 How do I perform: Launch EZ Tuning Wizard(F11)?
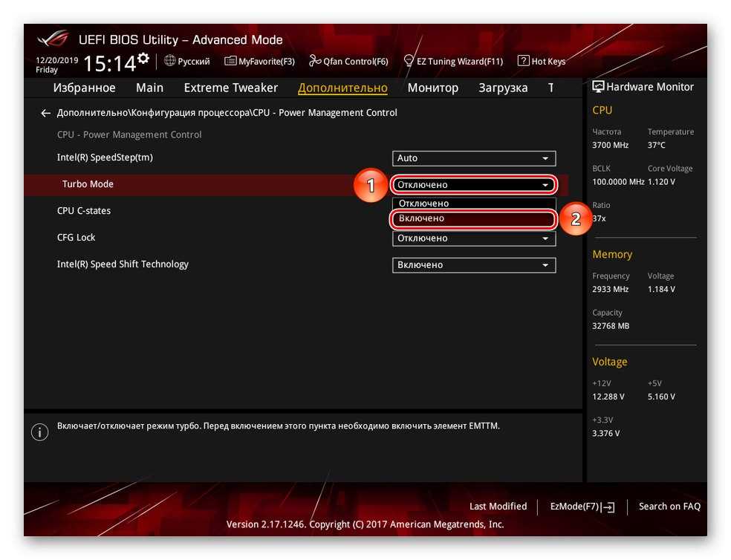click(x=454, y=61)
